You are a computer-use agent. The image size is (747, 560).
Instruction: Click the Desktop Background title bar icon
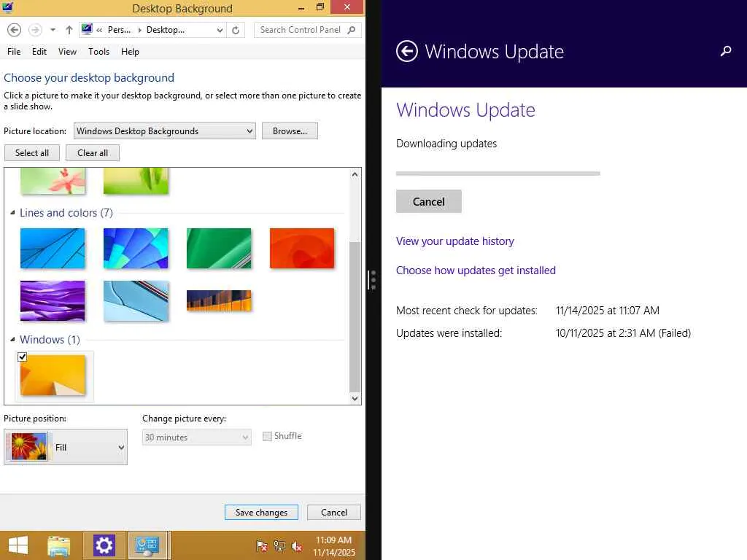point(7,7)
